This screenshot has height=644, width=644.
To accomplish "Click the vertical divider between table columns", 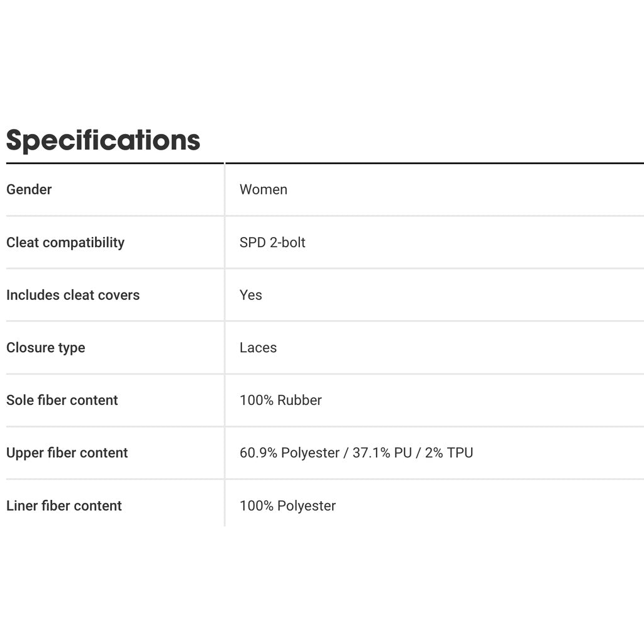I will [x=225, y=346].
